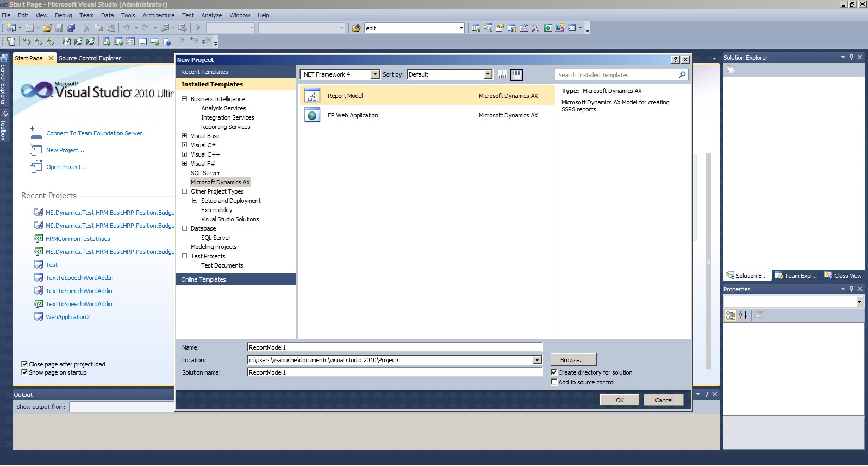868x466 pixels.
Task: Click the Solution name input field
Action: [395, 372]
